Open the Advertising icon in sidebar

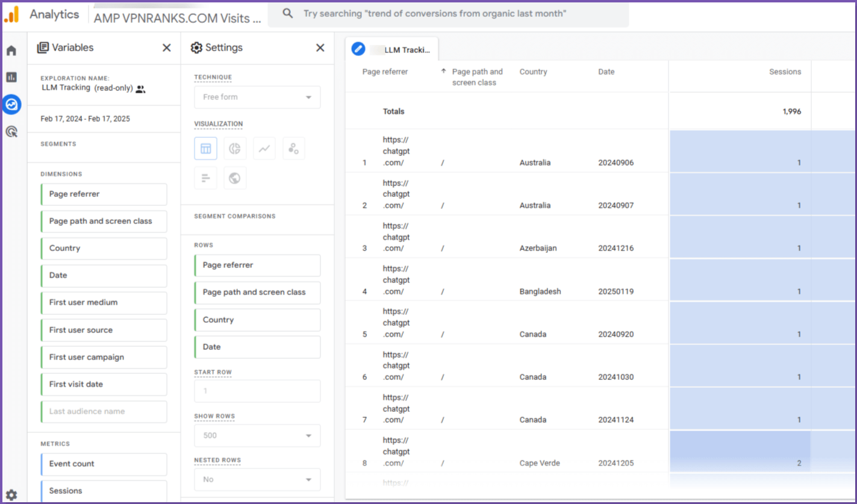(x=11, y=131)
